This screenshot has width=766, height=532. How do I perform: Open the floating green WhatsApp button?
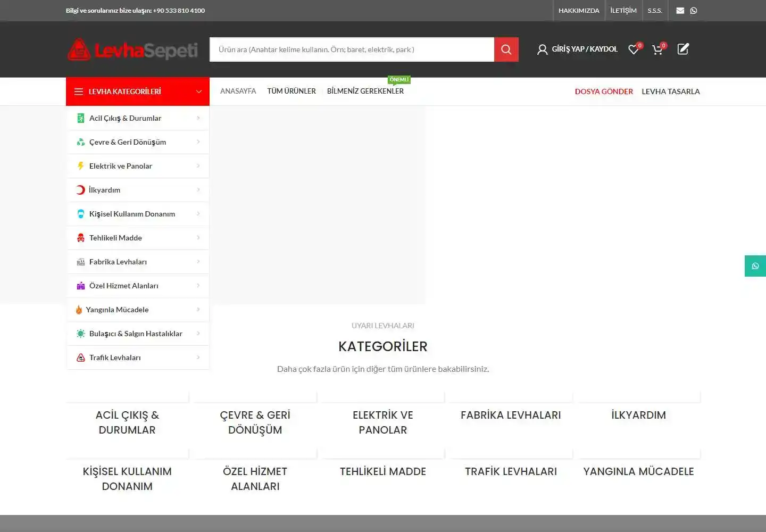click(755, 266)
